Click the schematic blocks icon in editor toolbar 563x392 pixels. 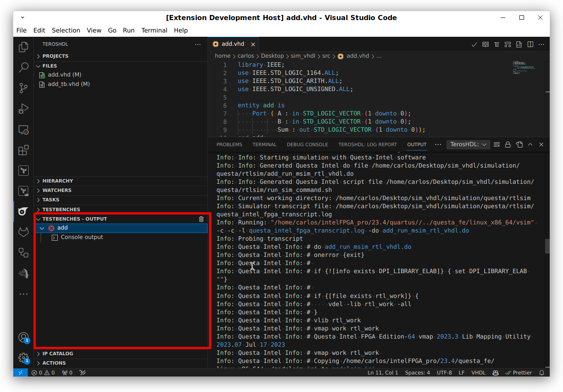tap(508, 44)
